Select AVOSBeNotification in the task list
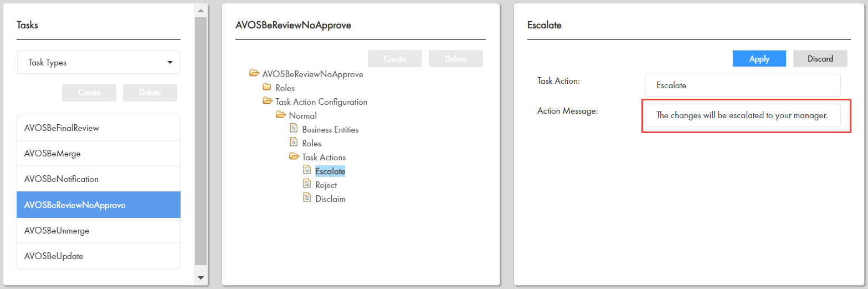Viewport: 868px width, 289px height. click(99, 179)
